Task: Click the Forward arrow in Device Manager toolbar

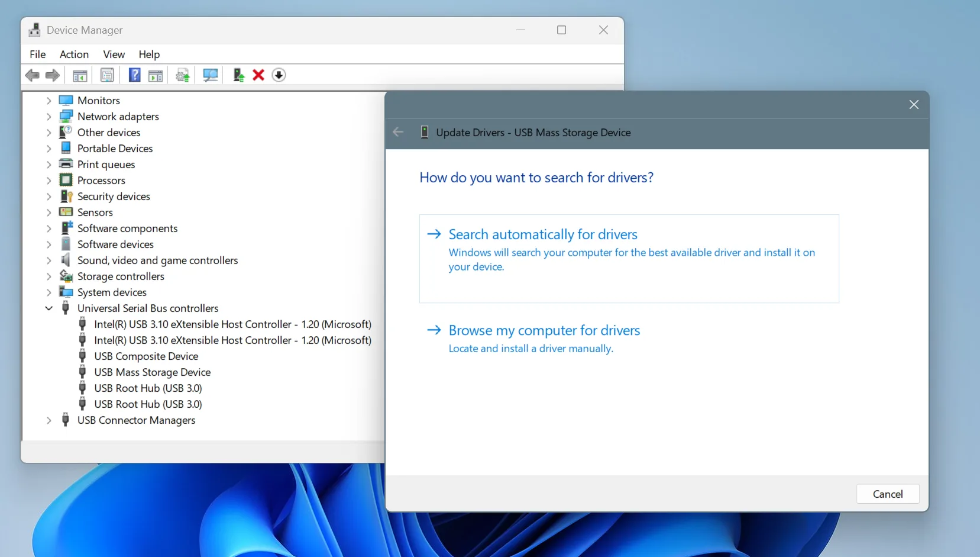Action: point(53,75)
